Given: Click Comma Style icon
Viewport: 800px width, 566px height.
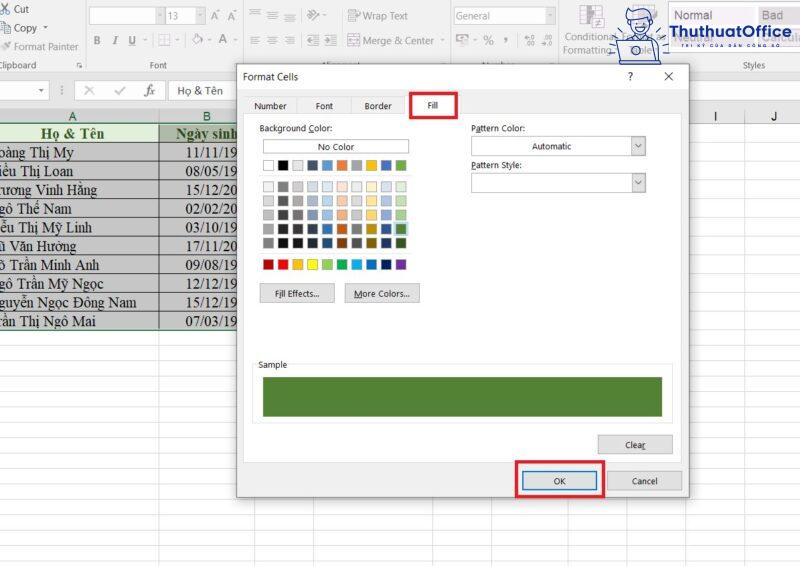Looking at the screenshot, I should tap(506, 40).
